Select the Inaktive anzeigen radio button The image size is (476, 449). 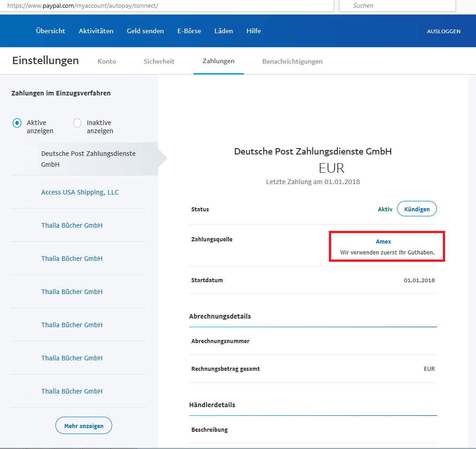click(x=77, y=123)
